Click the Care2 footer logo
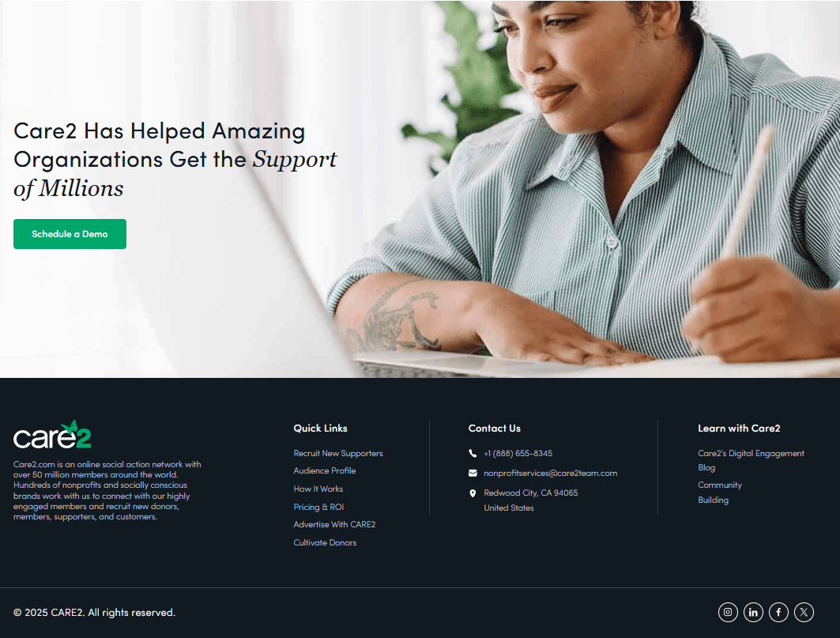Screen dimensions: 840x638 coord(52,435)
